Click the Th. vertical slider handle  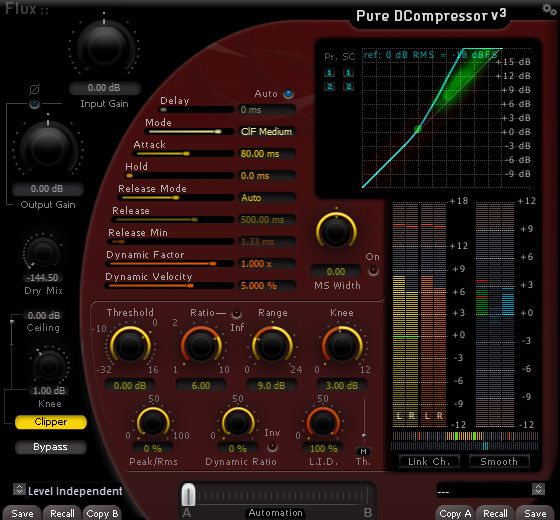pyautogui.click(x=364, y=436)
